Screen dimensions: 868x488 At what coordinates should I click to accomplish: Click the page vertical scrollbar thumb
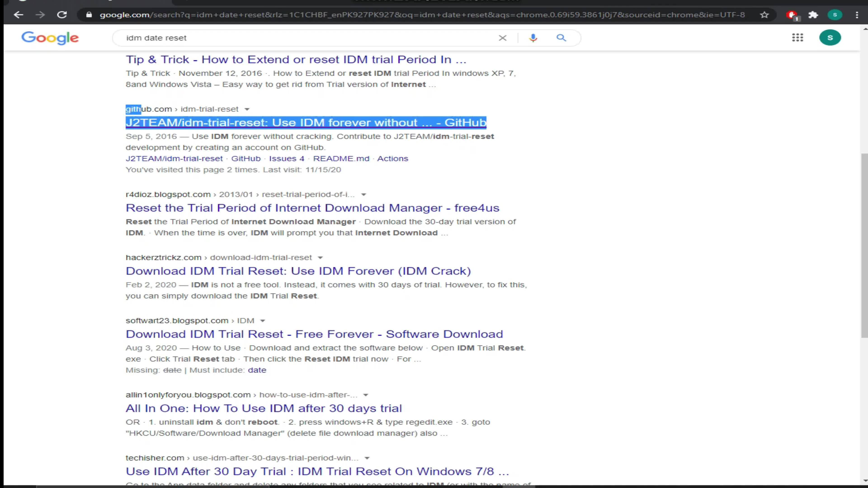click(865, 245)
